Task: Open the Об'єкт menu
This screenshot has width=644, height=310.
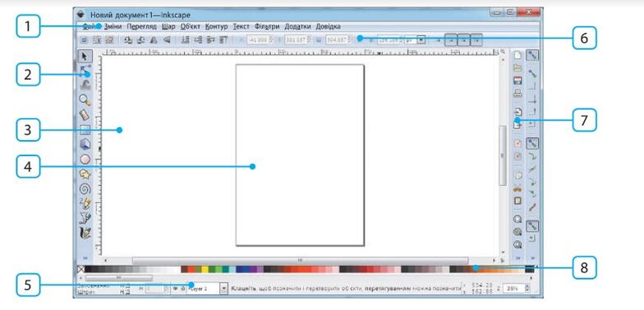Action: pyautogui.click(x=191, y=26)
